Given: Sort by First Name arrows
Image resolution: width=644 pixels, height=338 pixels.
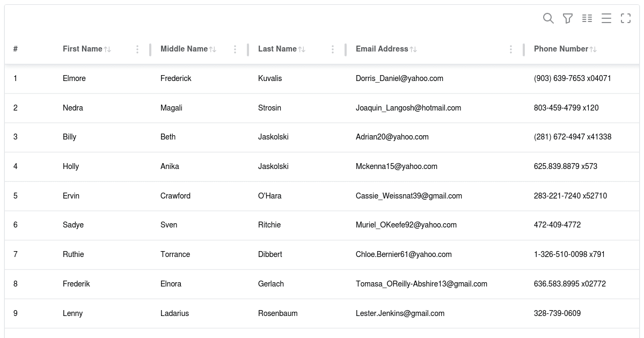Looking at the screenshot, I should 107,49.
